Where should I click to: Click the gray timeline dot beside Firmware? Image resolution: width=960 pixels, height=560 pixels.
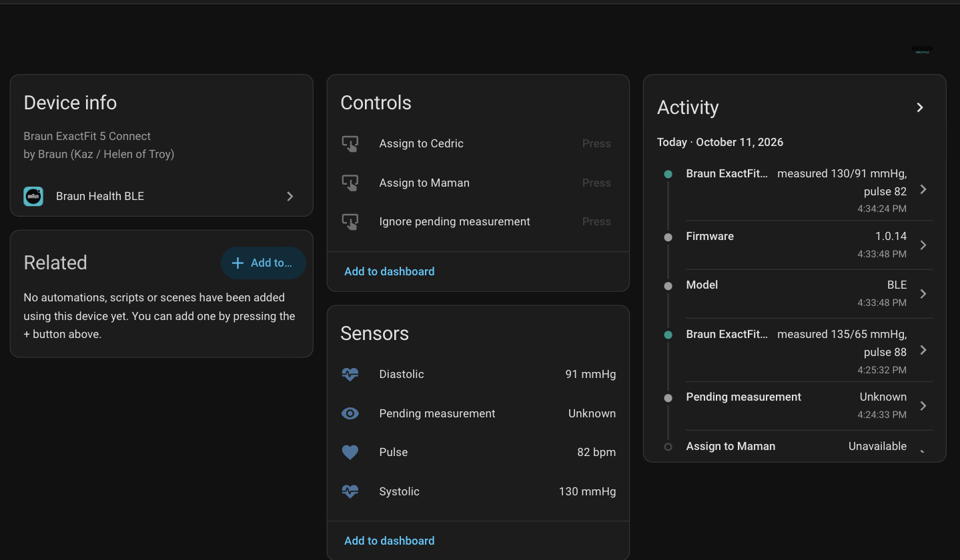coord(668,237)
